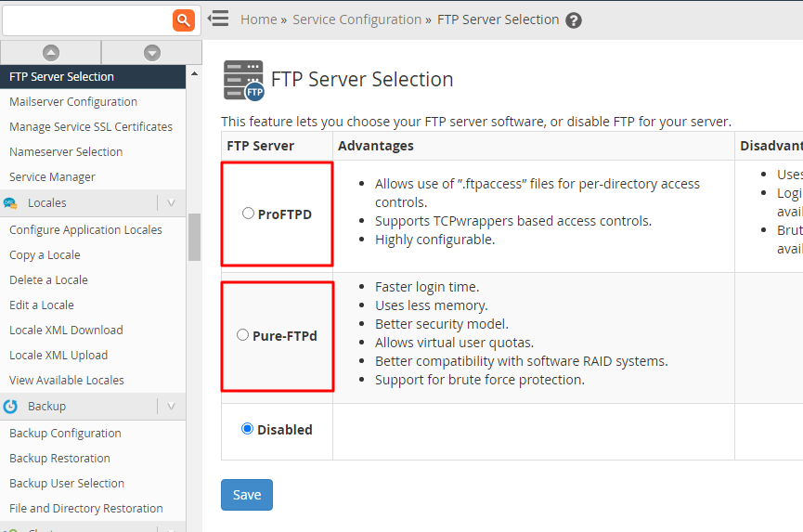
Task: Open the help question mark icon
Action: (574, 20)
